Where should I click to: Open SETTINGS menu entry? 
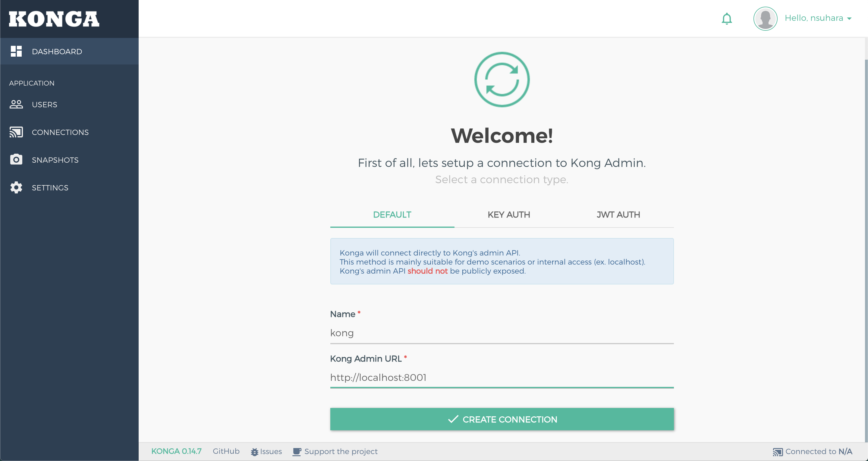(x=69, y=187)
